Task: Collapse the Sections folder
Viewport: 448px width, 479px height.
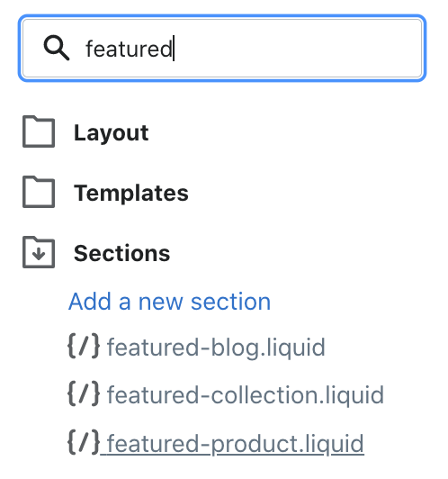Action: coord(96,253)
